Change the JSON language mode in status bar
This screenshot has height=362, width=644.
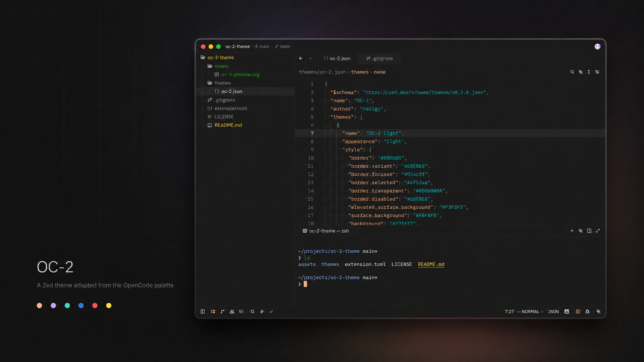[x=553, y=312]
